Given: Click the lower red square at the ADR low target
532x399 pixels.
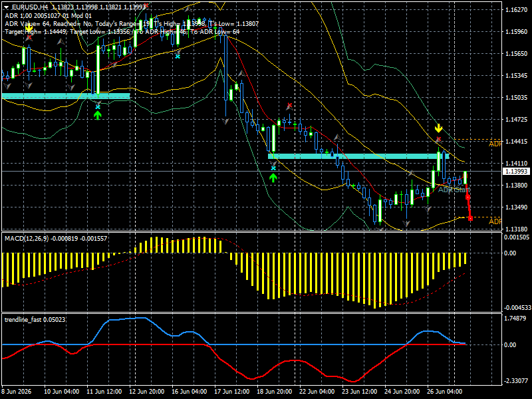Looking at the screenshot, I should [x=470, y=219].
